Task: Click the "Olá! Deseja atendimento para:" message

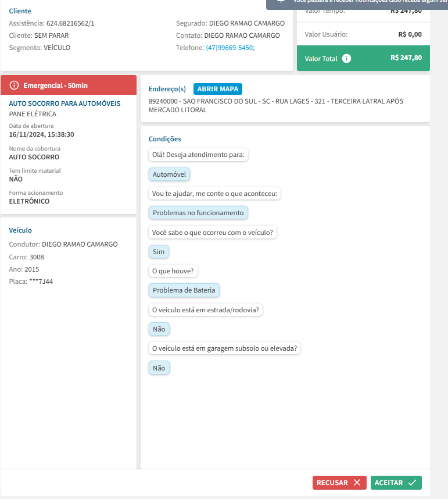Action: [199, 155]
